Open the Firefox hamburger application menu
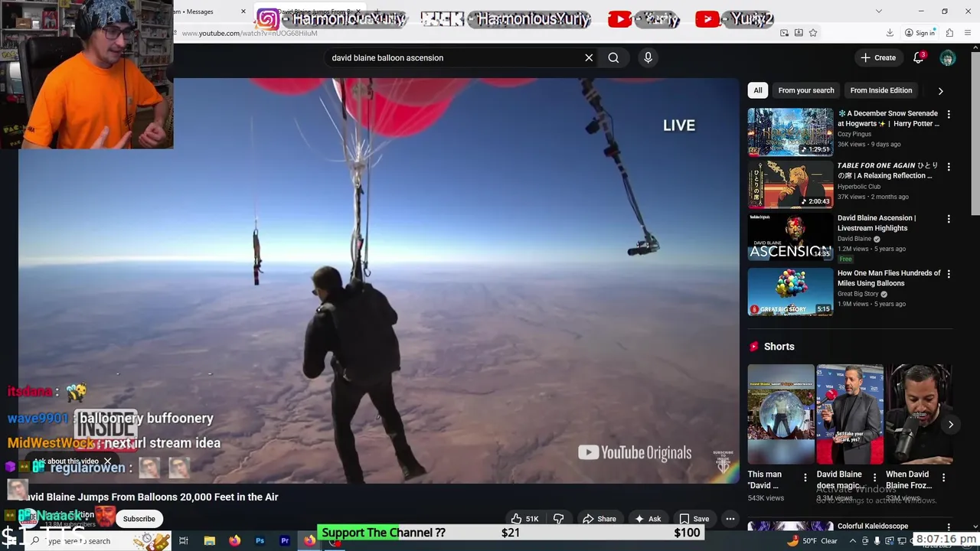980x551 pixels. 969,33
